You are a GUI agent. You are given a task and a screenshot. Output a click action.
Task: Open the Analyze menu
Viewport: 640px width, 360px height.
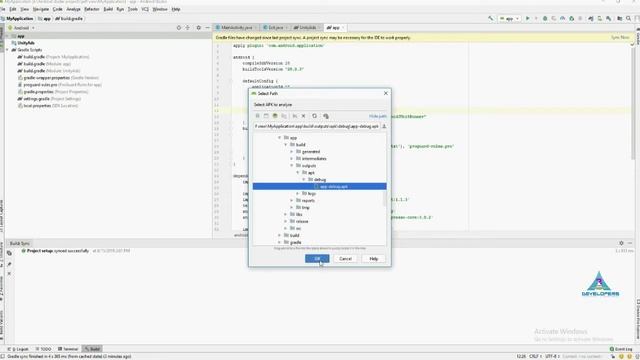tap(73, 9)
